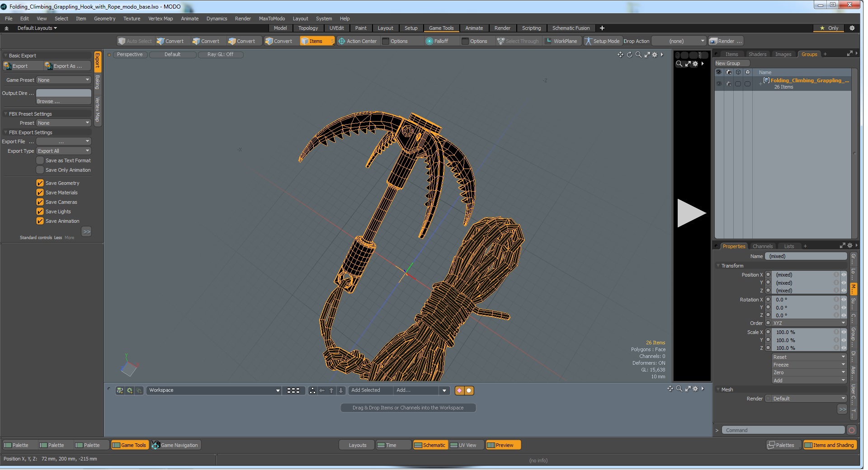Open the Workspace dropdown in schematic

click(214, 390)
